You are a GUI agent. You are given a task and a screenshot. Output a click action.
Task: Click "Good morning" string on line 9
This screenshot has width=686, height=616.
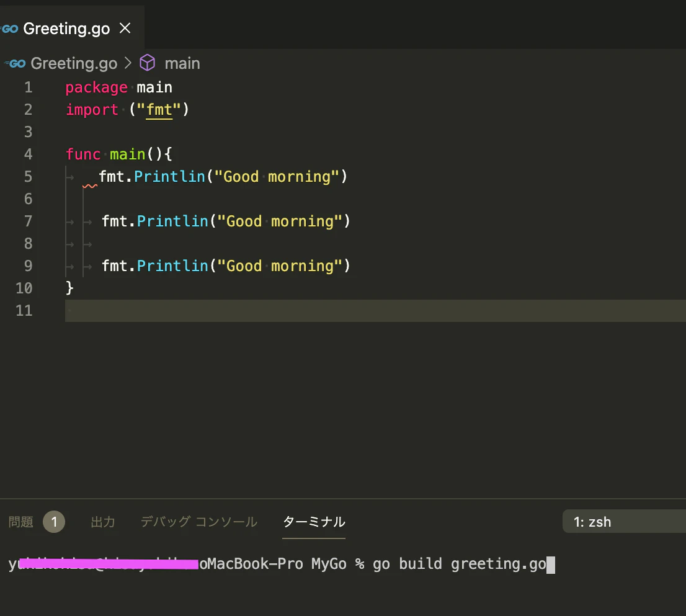(280, 266)
